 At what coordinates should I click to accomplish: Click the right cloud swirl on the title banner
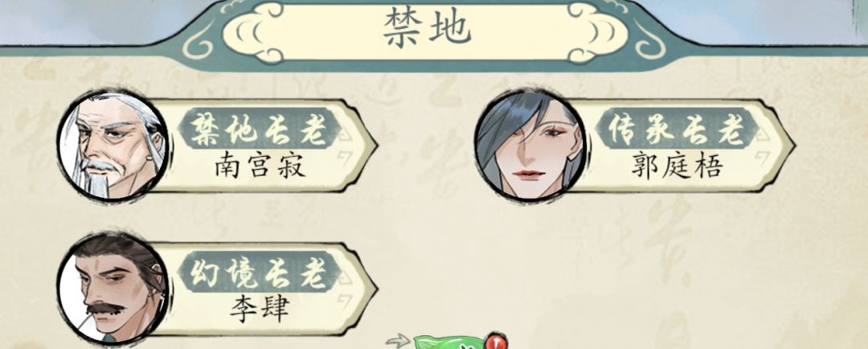pyautogui.click(x=596, y=33)
